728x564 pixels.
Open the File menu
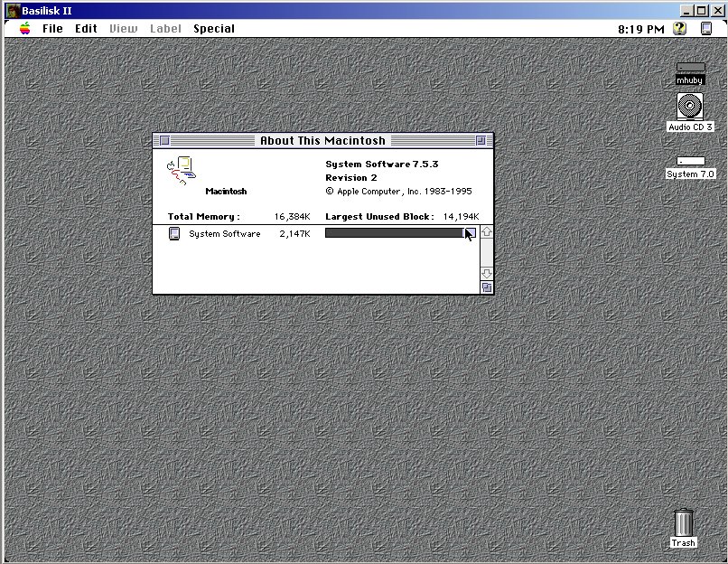pos(53,29)
